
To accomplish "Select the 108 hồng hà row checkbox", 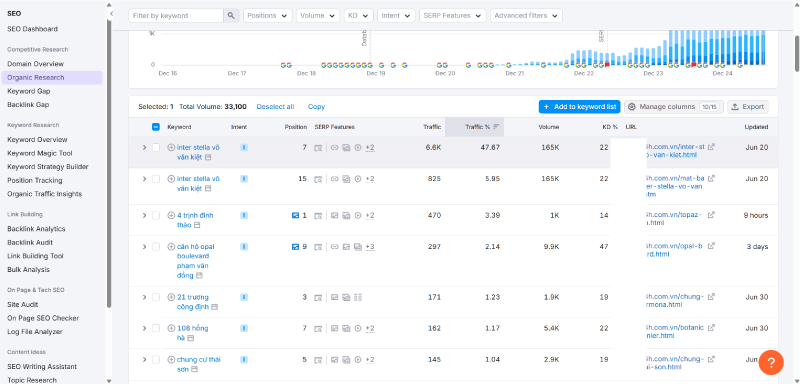I will 156,328.
